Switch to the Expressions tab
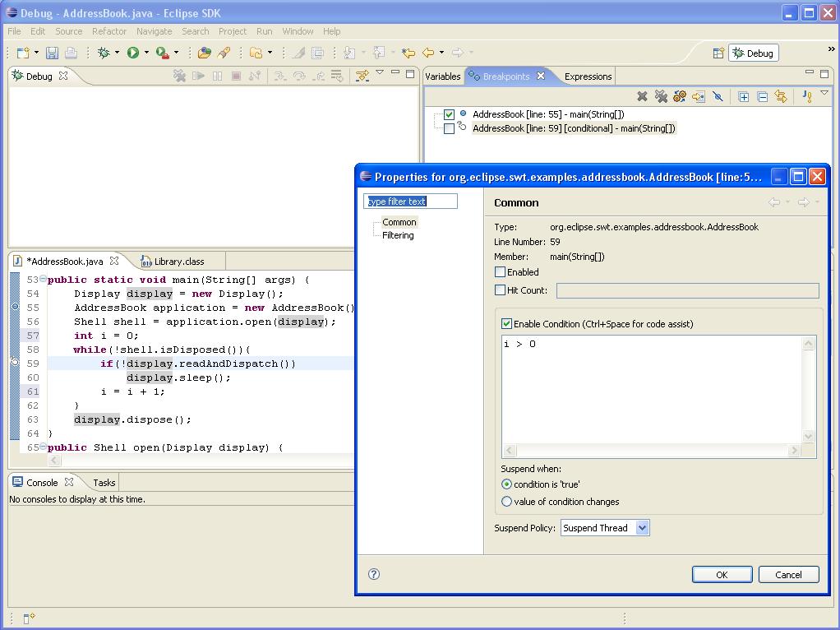 click(588, 76)
